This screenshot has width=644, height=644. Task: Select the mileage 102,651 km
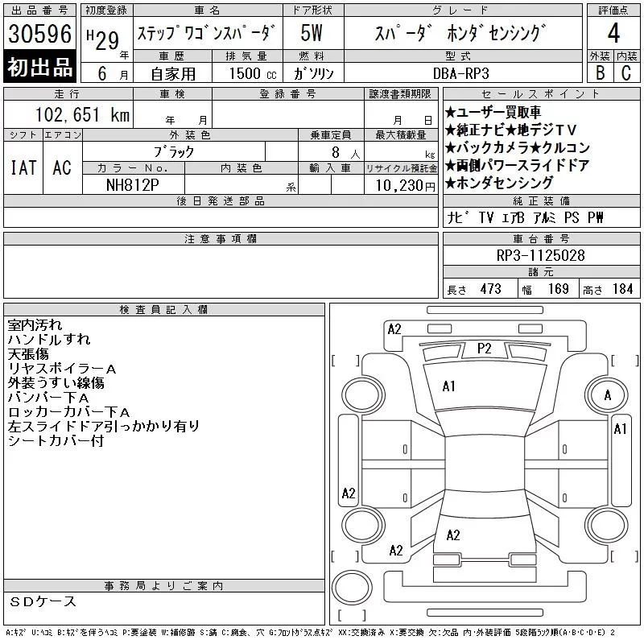click(83, 114)
